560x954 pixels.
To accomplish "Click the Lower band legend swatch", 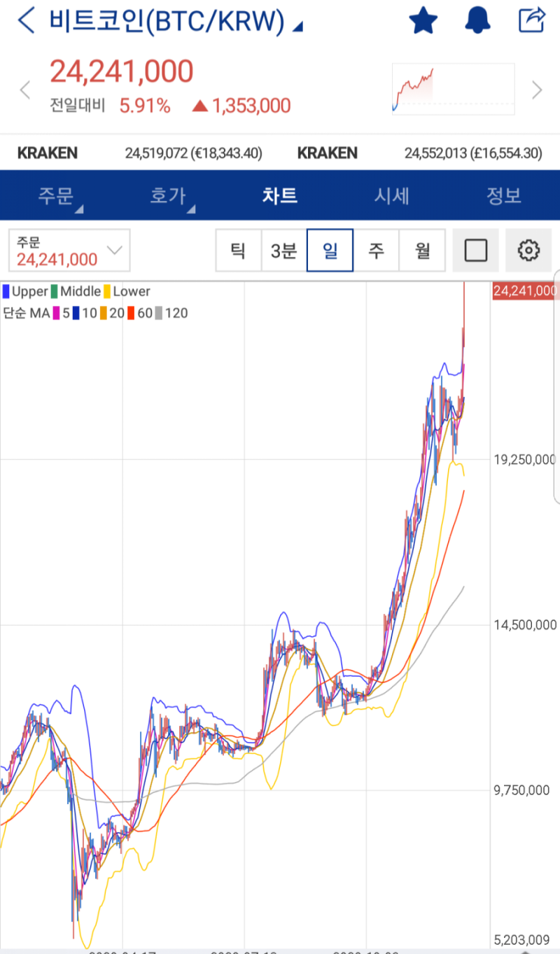I will [x=107, y=291].
